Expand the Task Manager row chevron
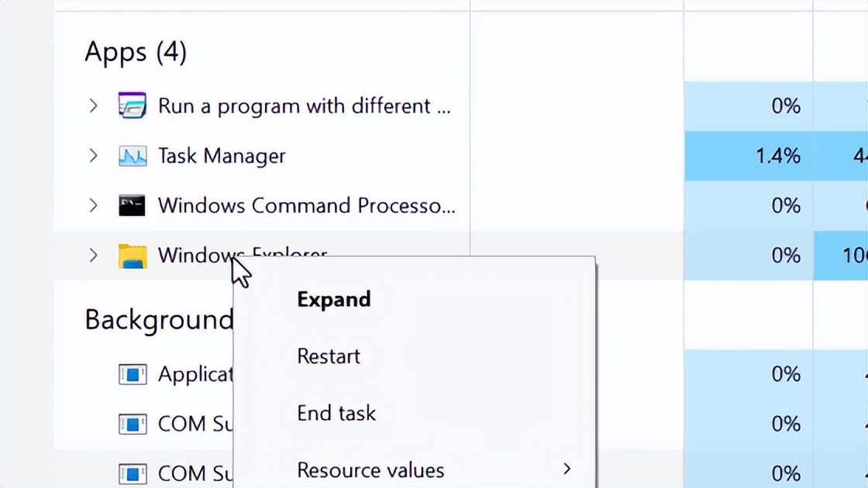This screenshot has height=488, width=868. click(94, 156)
